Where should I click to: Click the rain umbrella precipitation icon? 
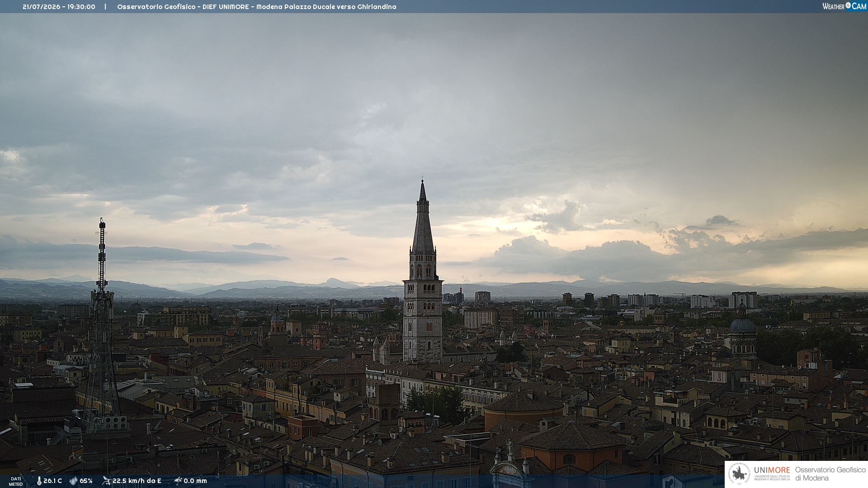coord(178,481)
